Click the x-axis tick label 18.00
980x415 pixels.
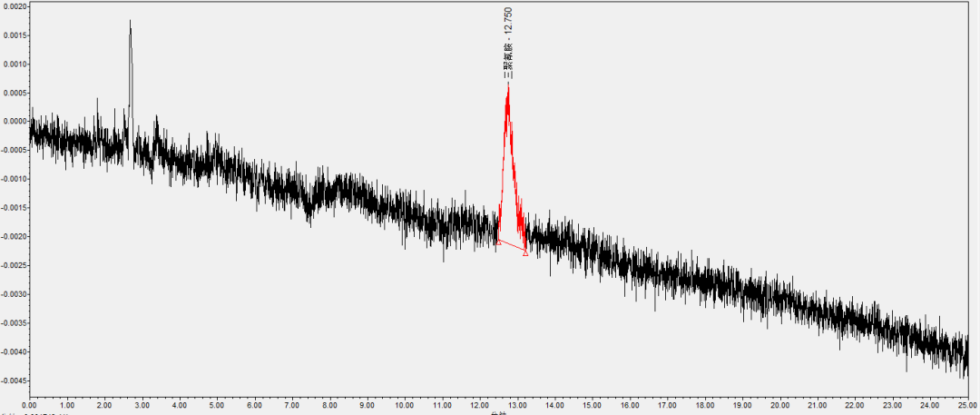point(706,405)
